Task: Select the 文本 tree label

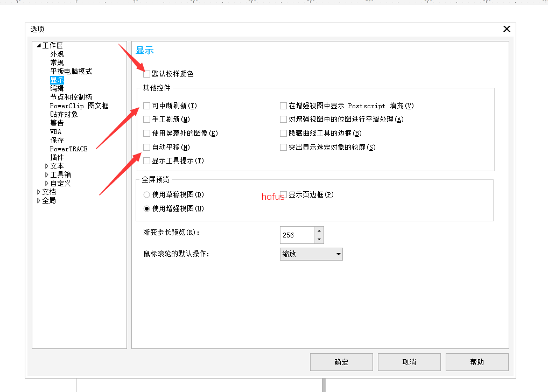Action: coord(57,166)
